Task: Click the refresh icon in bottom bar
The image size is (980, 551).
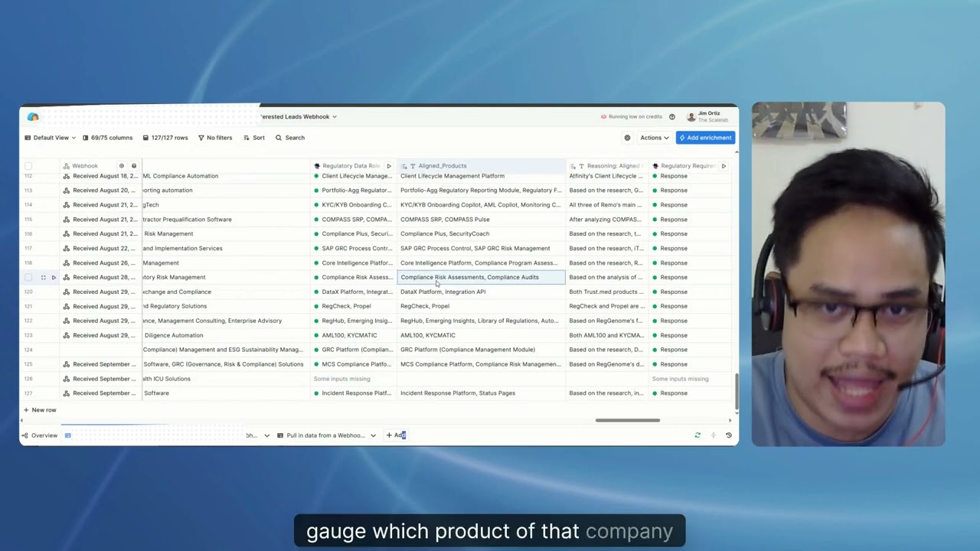Action: coord(697,435)
